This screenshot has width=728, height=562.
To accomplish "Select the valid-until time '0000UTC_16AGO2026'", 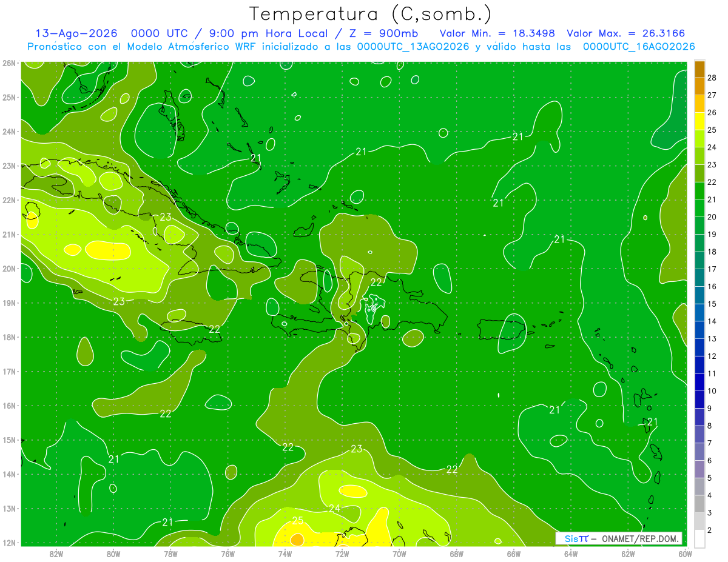I will [x=639, y=47].
